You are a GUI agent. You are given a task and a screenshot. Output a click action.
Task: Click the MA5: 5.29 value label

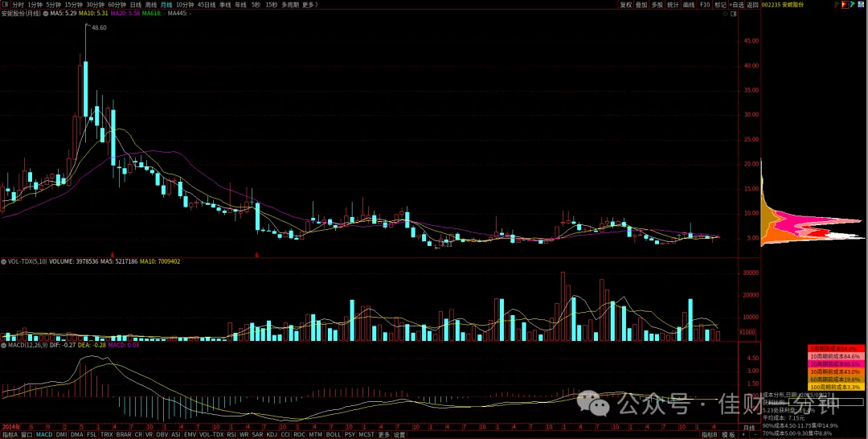click(63, 13)
